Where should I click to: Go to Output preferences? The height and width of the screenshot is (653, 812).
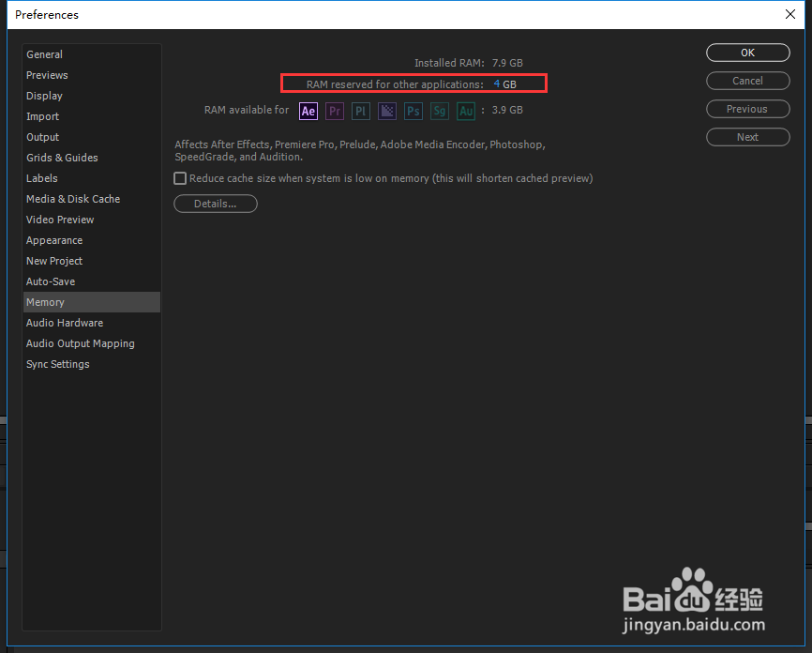point(92,137)
